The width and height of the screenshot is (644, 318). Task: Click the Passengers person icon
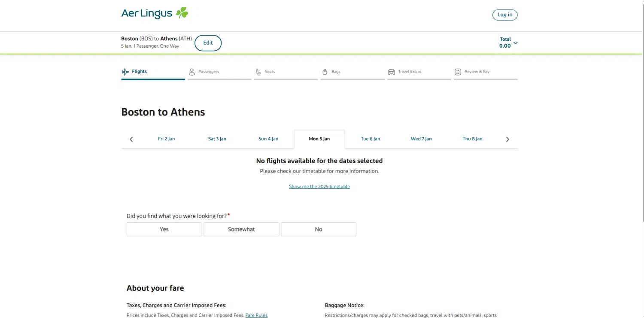[x=192, y=72]
